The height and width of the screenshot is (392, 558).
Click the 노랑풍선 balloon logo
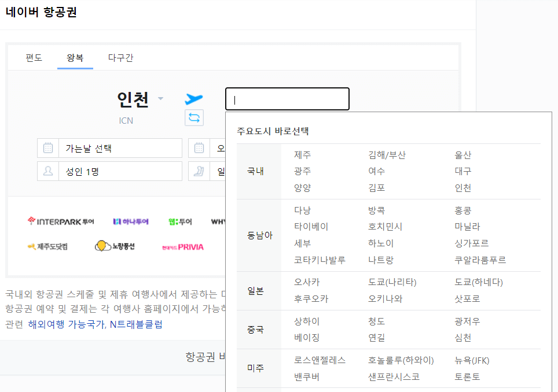click(x=115, y=245)
